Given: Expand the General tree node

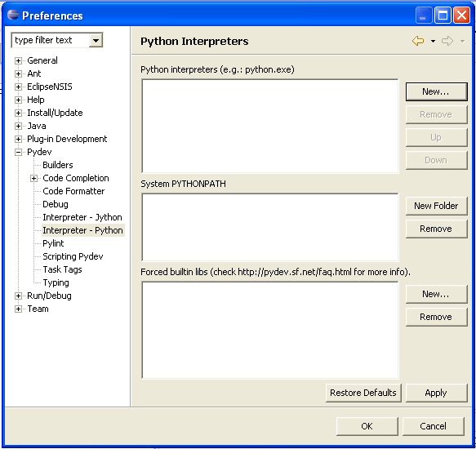Looking at the screenshot, I should click(18, 60).
